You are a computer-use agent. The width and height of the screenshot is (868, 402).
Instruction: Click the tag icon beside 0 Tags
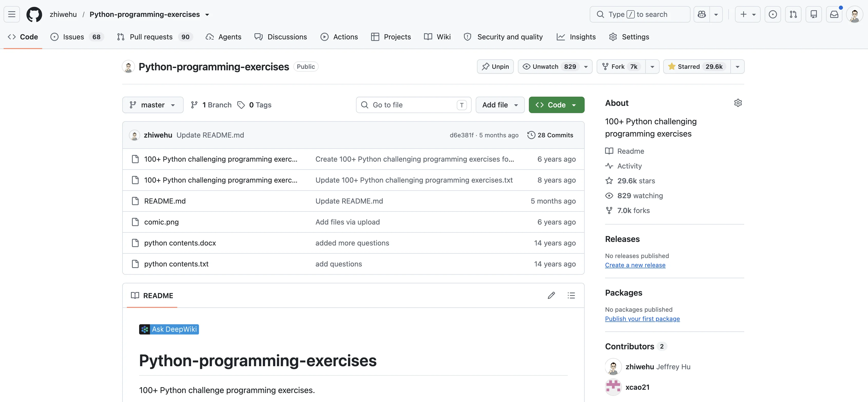pyautogui.click(x=241, y=105)
